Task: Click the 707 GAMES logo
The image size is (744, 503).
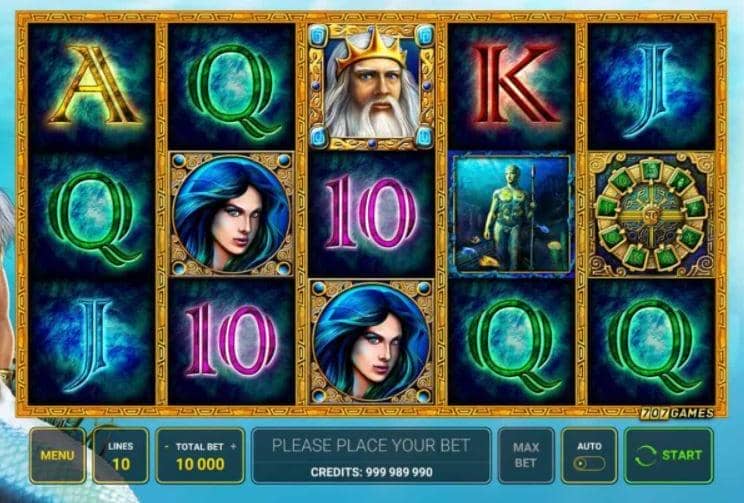Action: pyautogui.click(x=677, y=413)
